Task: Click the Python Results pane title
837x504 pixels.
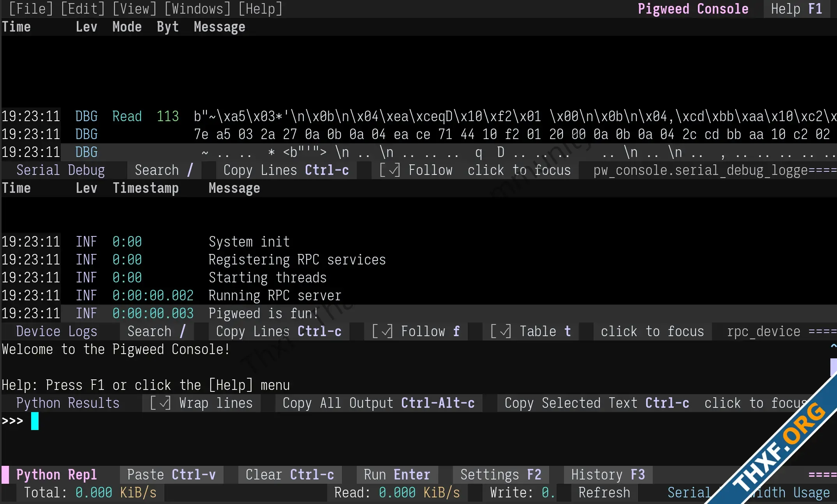Action: coord(68,403)
